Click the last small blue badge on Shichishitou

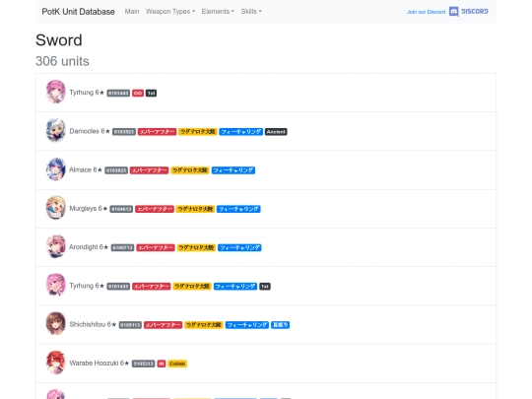[x=280, y=325]
